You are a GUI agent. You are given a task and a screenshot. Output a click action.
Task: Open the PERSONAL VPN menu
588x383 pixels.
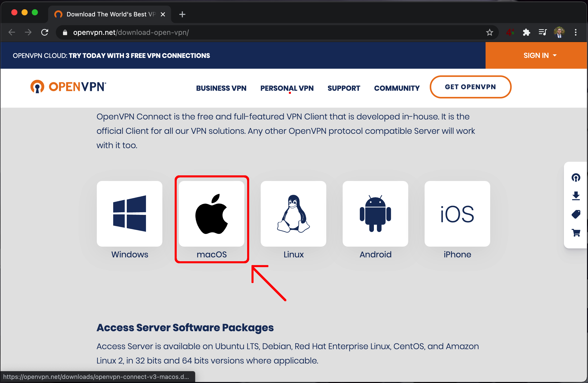point(287,88)
